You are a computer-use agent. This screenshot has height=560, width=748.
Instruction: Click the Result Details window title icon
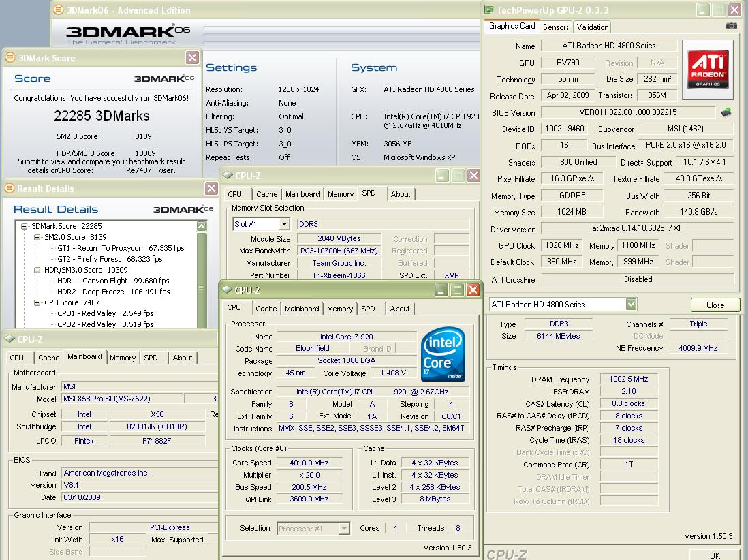(9, 189)
